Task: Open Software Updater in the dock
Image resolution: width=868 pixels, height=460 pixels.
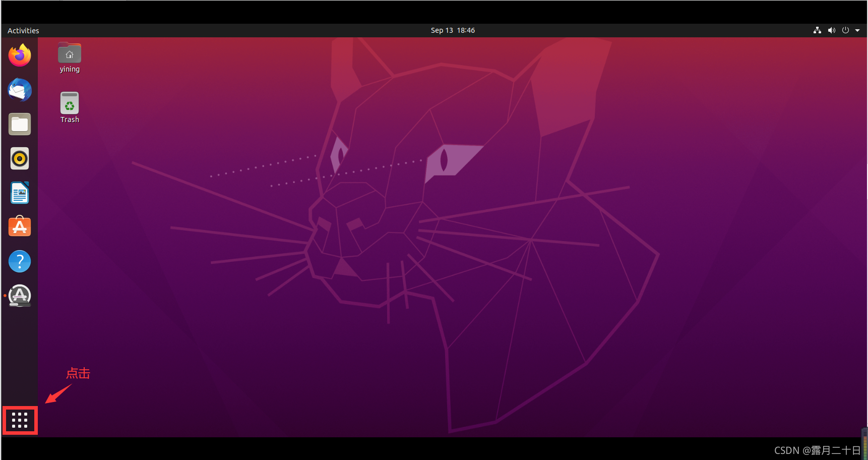Action: 20,296
